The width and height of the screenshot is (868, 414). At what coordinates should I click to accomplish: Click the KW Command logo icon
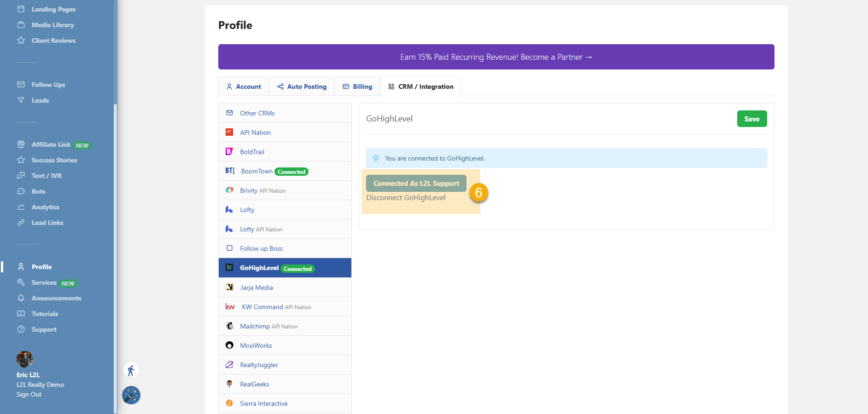pyautogui.click(x=230, y=307)
